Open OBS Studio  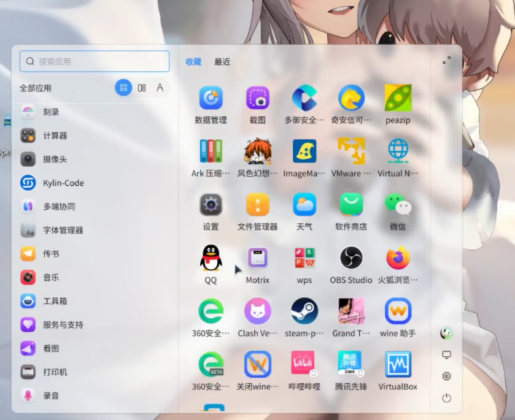click(351, 258)
